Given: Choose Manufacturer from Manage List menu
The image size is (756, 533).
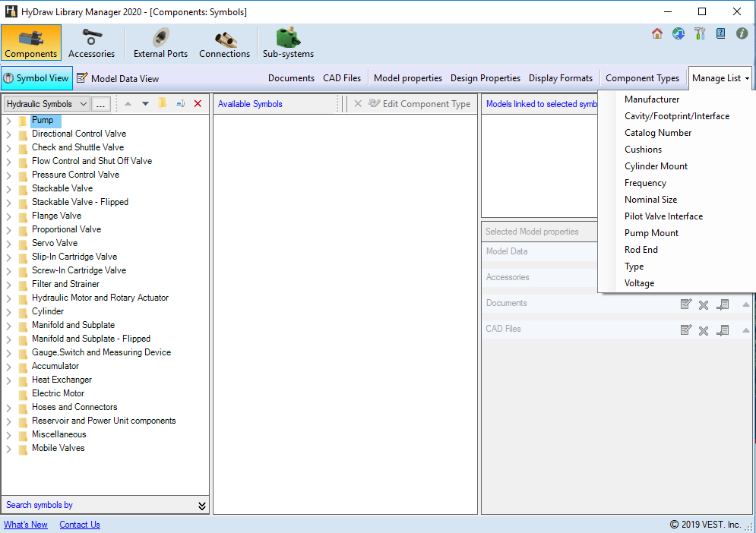Looking at the screenshot, I should coord(652,99).
